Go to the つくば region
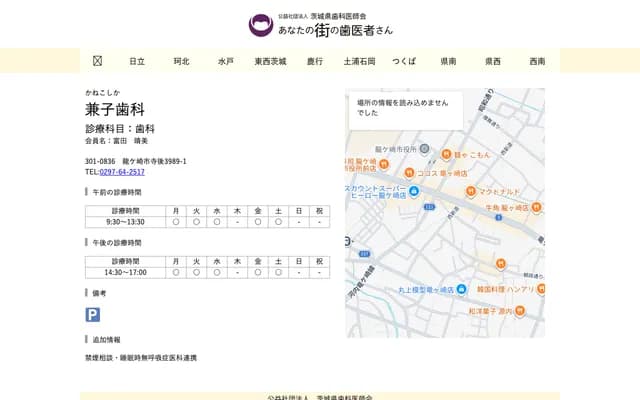Screen dimensions: 640x400 coord(404,61)
